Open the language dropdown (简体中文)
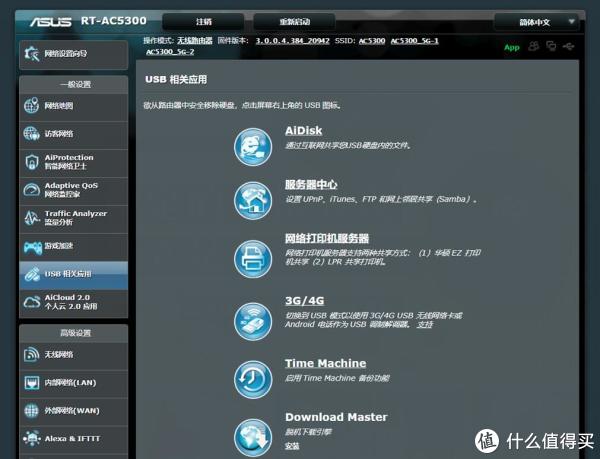 (536, 22)
